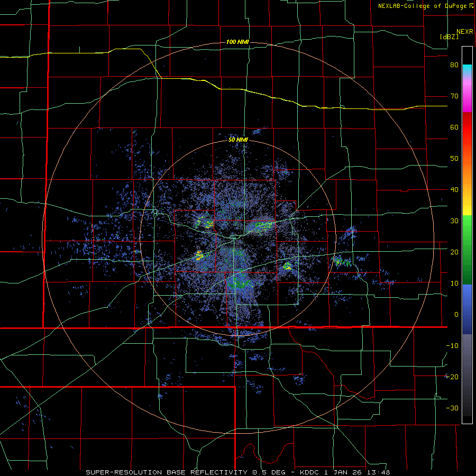Click the 80 value on the dBZ scale
The width and height of the screenshot is (476, 476).
pyautogui.click(x=454, y=65)
